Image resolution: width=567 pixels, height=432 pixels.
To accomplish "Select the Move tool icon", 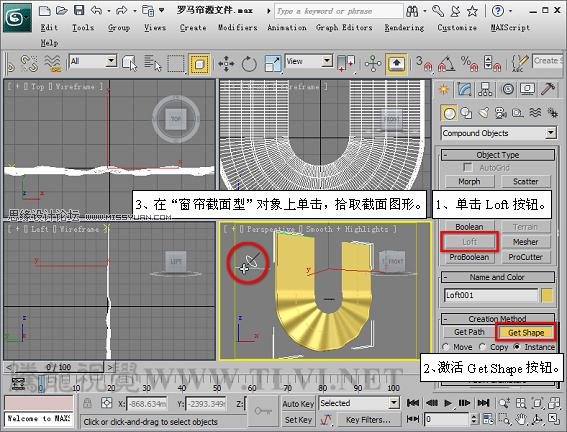I will point(226,64).
